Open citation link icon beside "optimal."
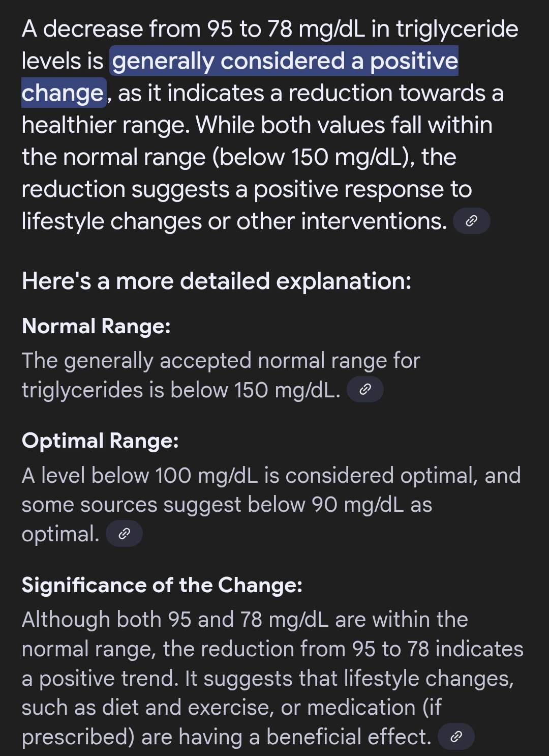The width and height of the screenshot is (549, 756). click(x=124, y=534)
